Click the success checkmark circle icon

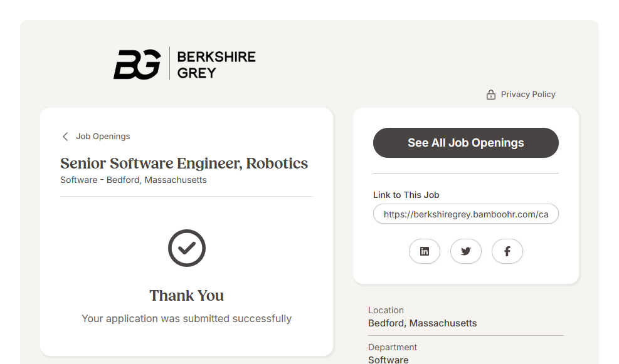187,248
